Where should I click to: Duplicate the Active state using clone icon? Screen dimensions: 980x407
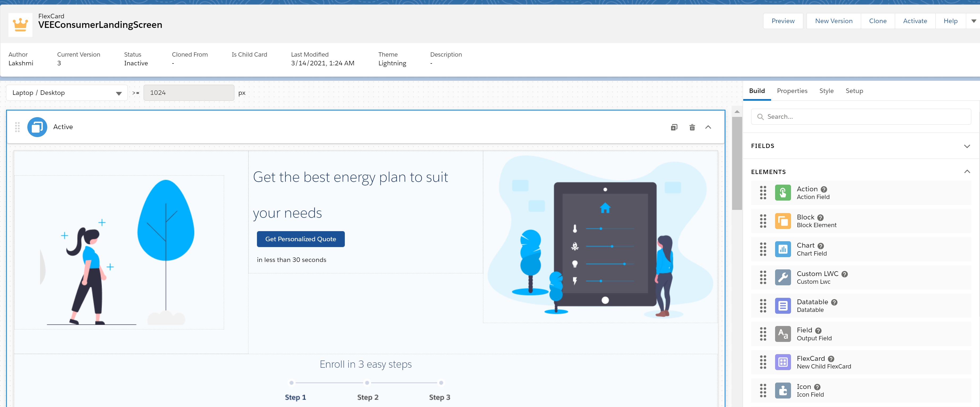point(674,127)
